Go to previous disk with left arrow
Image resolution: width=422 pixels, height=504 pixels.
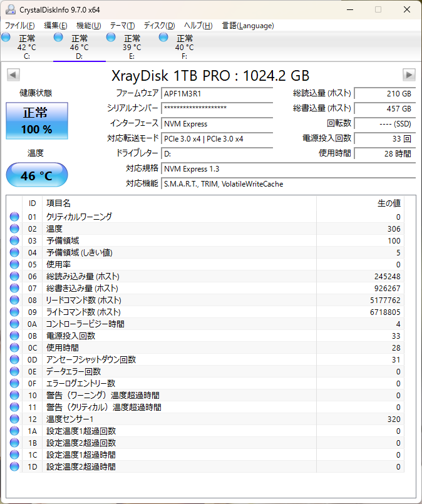point(14,75)
